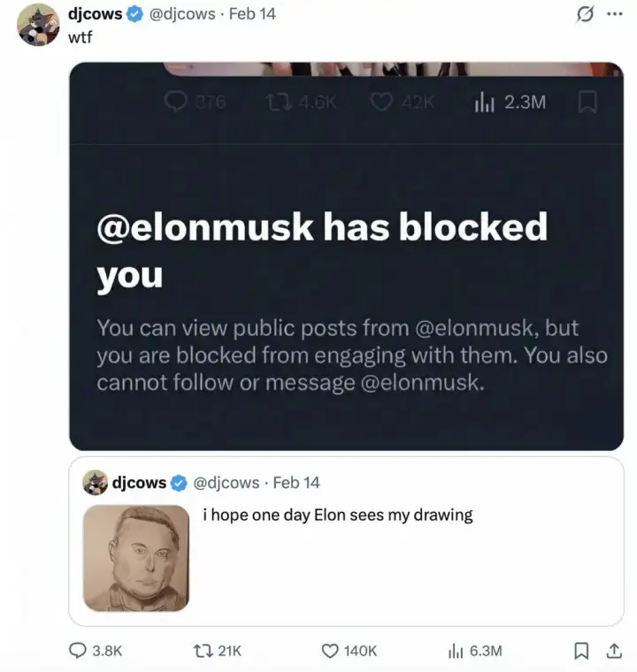The image size is (637, 672).
Task: Open the Elon drawing thumbnail
Action: [136, 558]
